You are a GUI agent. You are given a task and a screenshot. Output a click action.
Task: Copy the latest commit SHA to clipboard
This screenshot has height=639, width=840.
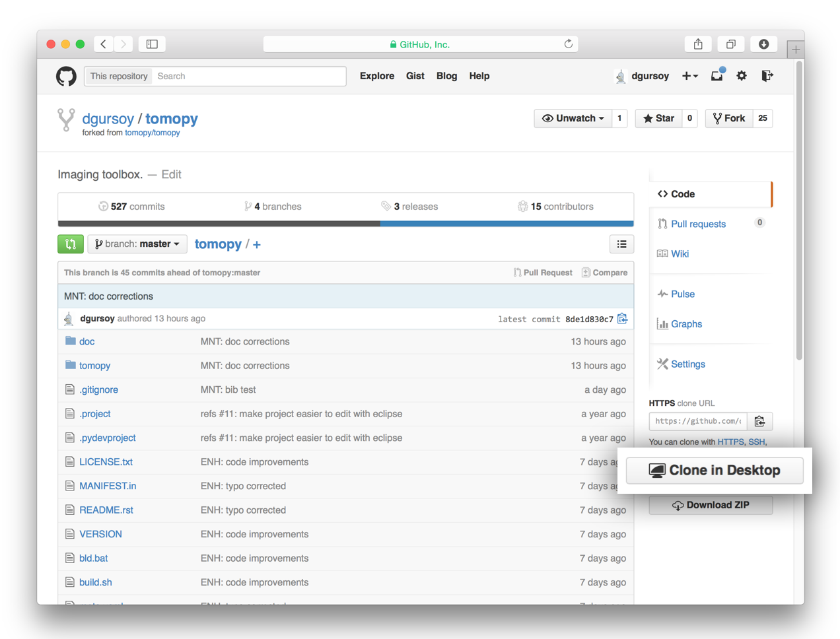click(x=622, y=319)
